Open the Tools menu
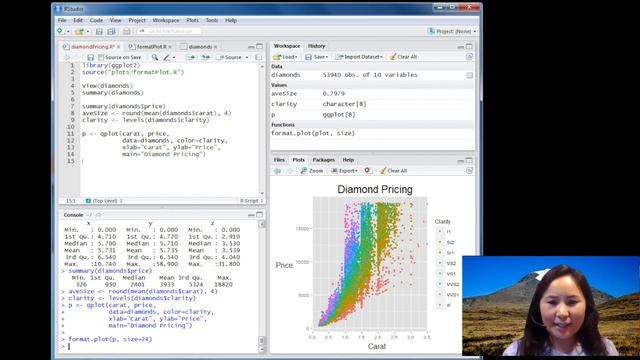640x360 pixels. [x=212, y=20]
